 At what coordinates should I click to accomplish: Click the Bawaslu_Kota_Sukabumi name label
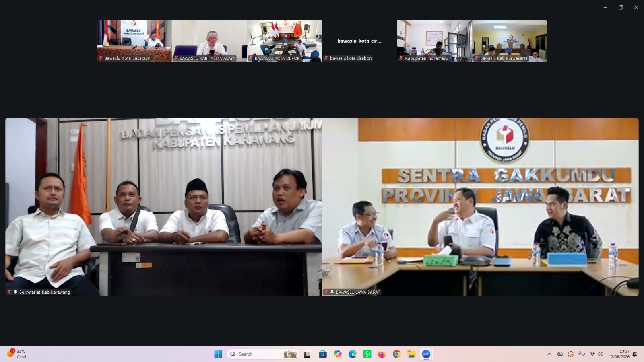coord(128,58)
